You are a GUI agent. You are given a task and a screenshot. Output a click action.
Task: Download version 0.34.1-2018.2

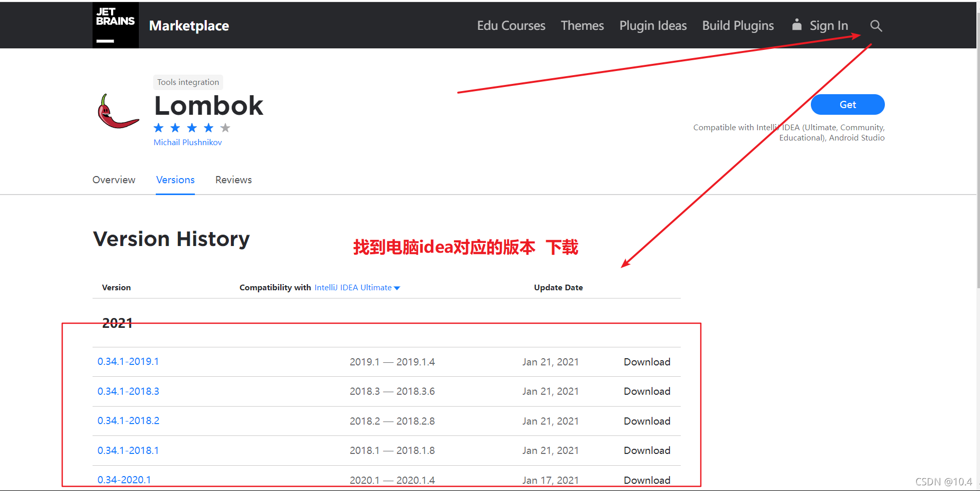pyautogui.click(x=647, y=421)
